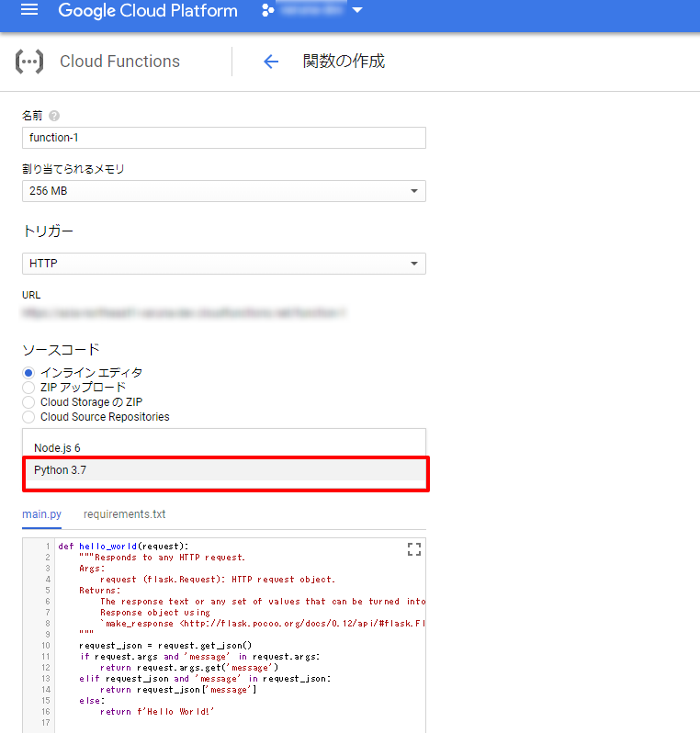Viewport: 700px width, 733px height.
Task: Choose Node.js 6 runtime option
Action: click(x=224, y=448)
